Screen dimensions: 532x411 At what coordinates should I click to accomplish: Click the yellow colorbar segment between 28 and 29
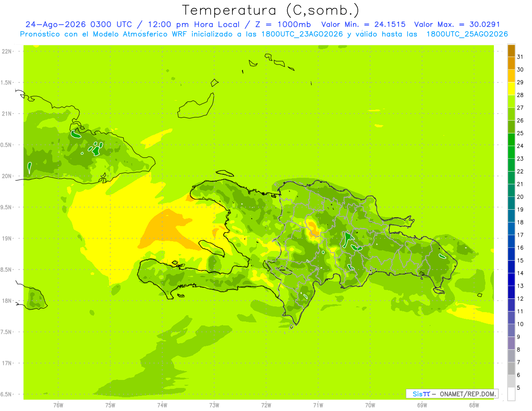tap(511, 89)
